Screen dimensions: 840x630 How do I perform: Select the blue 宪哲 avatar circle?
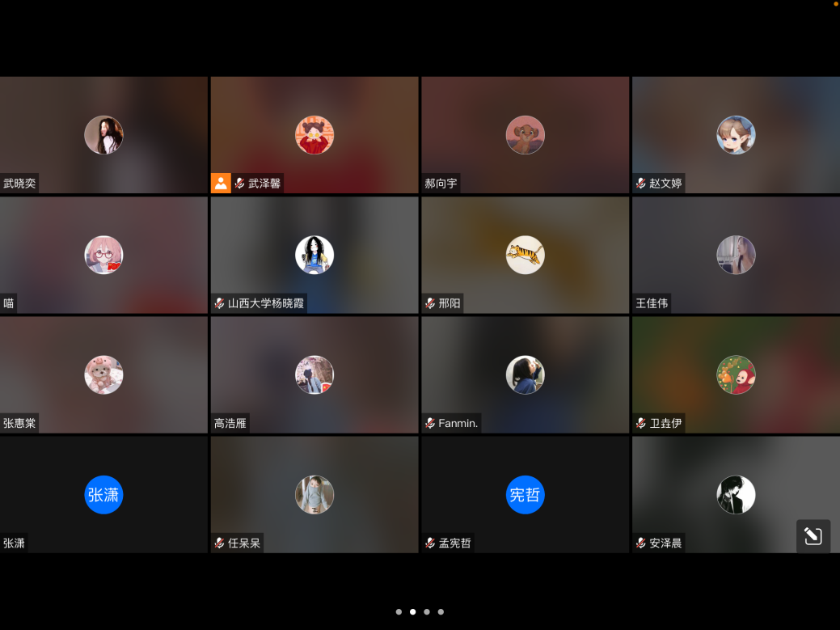[526, 495]
